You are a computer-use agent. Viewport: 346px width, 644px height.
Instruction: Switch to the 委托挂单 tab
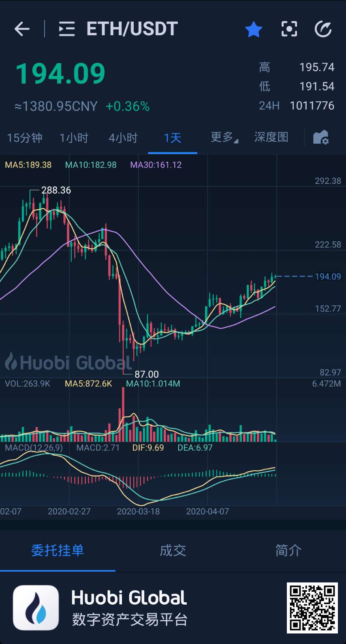[x=58, y=550]
